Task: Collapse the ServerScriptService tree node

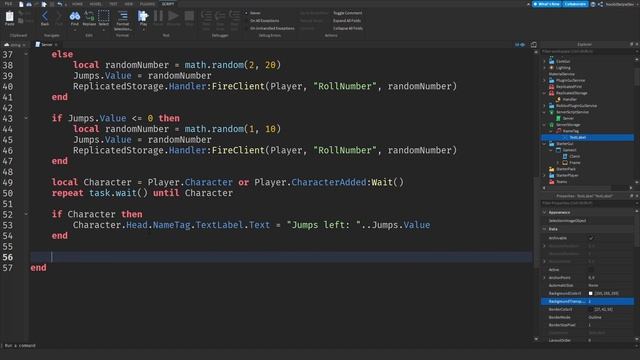Action: 544,112
